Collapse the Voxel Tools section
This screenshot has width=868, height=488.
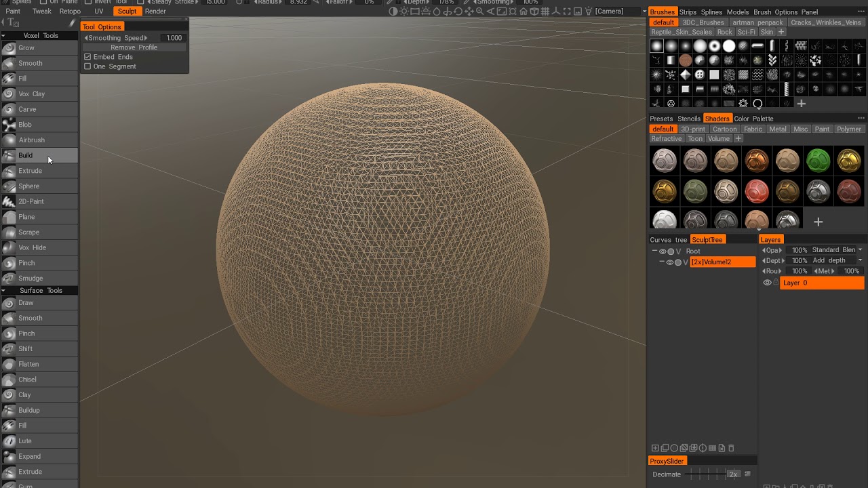(x=3, y=35)
